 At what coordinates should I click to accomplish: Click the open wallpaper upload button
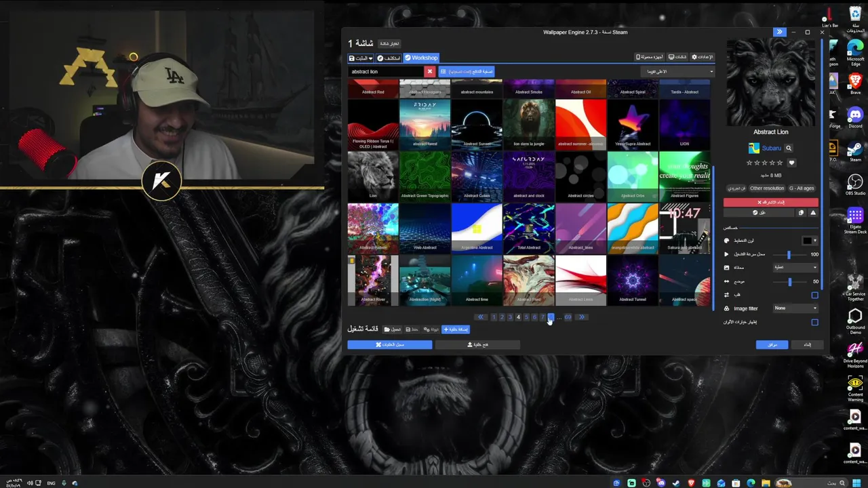pos(477,345)
